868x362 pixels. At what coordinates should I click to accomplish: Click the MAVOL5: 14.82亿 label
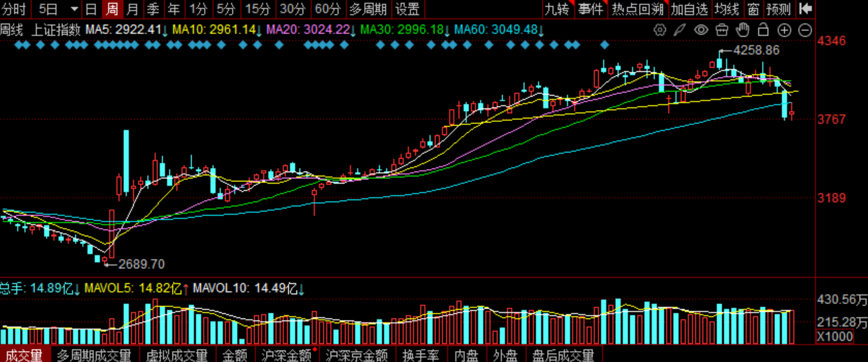[x=137, y=288]
